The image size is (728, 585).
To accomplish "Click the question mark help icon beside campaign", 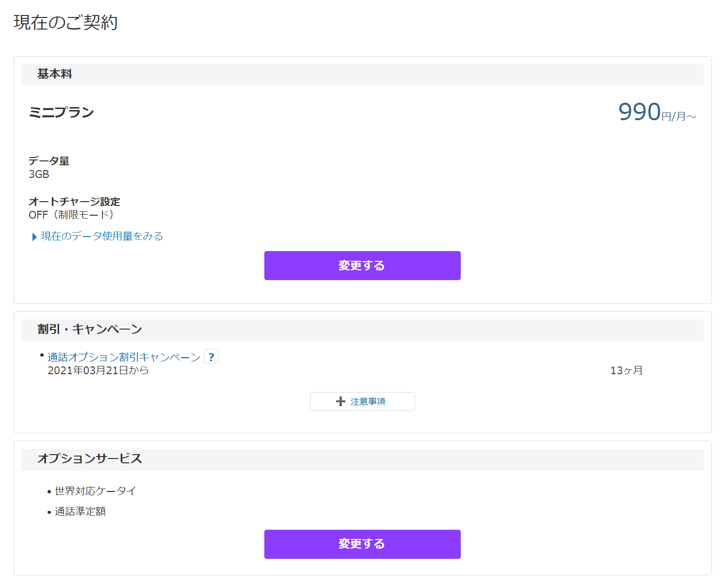I will pos(211,357).
